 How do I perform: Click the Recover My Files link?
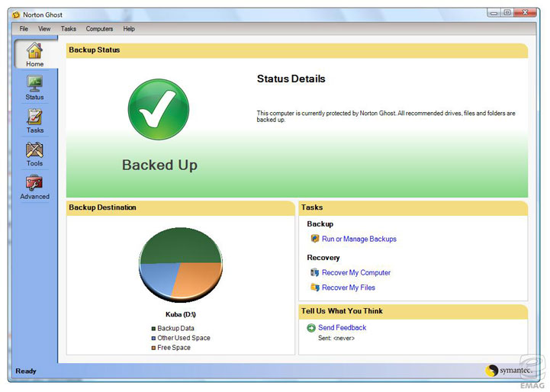(349, 288)
